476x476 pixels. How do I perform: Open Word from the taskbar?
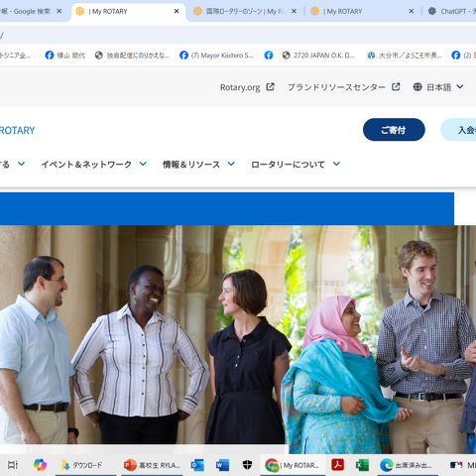pyautogui.click(x=222, y=465)
